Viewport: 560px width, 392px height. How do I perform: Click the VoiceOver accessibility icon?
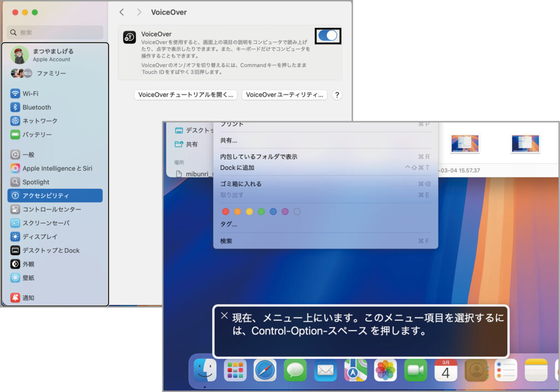[x=129, y=37]
